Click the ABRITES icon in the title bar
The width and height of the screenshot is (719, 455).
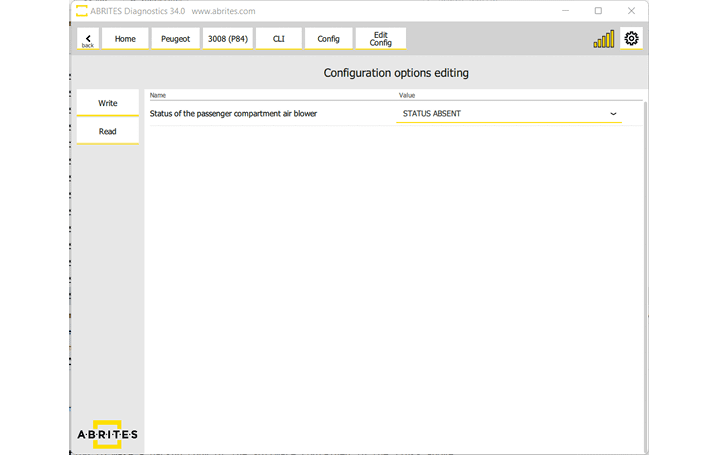pos(81,11)
